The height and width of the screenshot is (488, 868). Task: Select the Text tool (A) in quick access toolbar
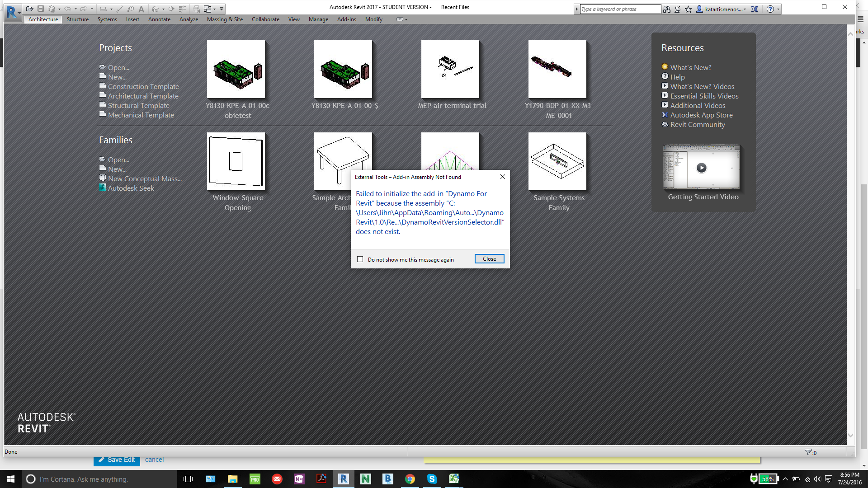coord(142,9)
